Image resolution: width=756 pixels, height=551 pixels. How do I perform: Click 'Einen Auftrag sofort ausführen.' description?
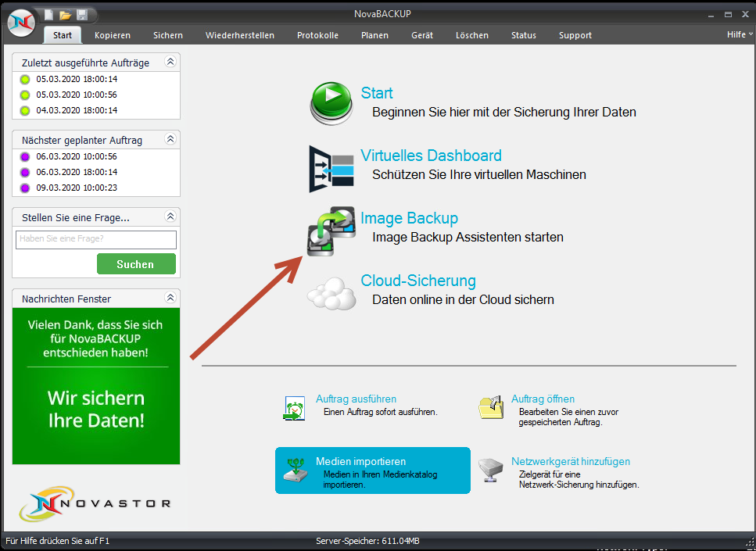381,412
